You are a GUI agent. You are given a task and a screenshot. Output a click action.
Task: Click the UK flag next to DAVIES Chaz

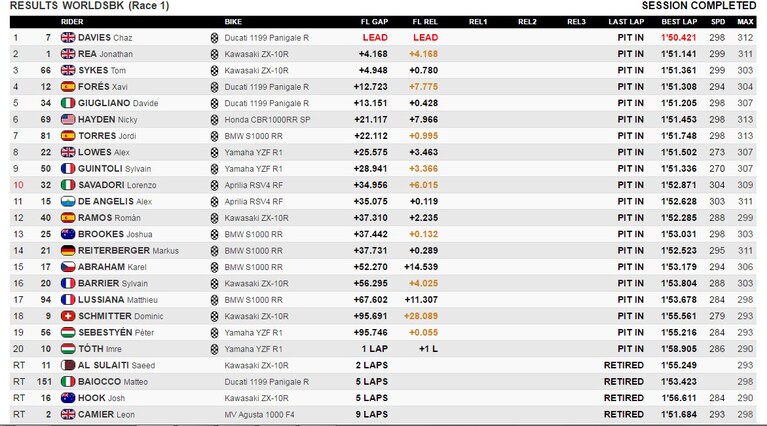click(x=68, y=38)
